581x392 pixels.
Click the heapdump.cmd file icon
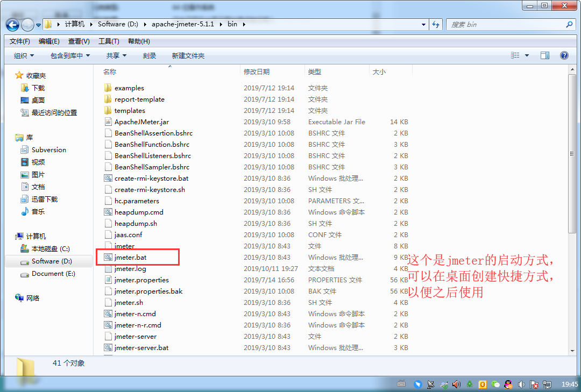[108, 212]
